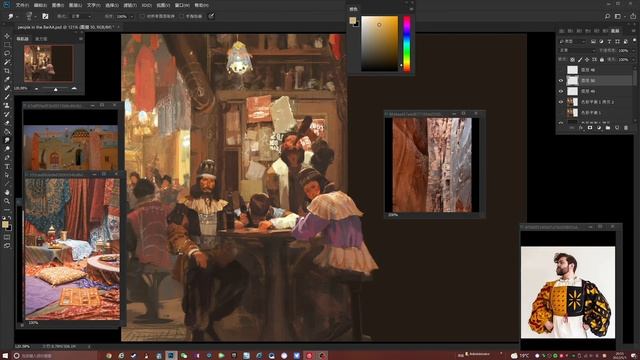Hide the third layer's eye icon
The image size is (640, 360).
[561, 91]
